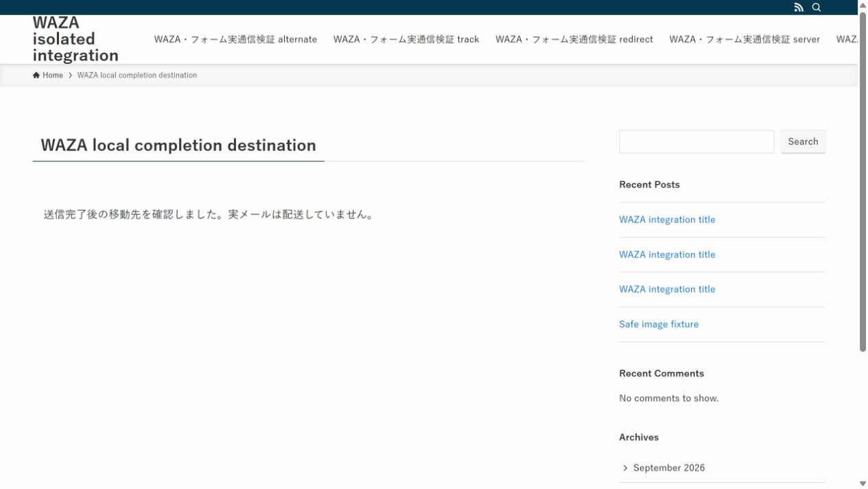Open the Safe image fixture post
The image size is (868, 489).
tap(659, 324)
